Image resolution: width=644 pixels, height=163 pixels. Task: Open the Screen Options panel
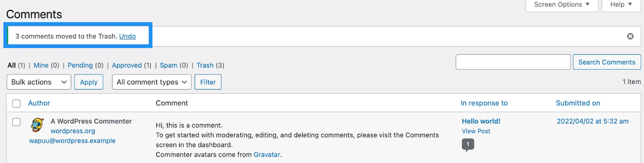[x=561, y=5]
